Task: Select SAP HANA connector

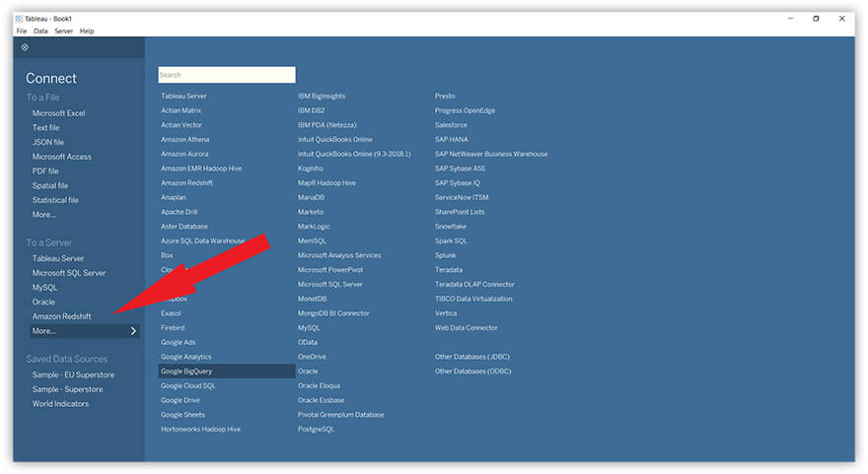Action: point(452,139)
